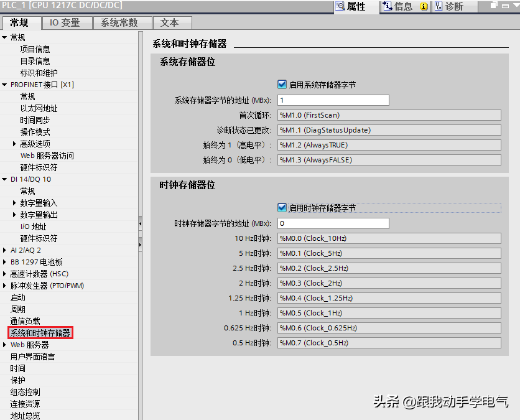This screenshot has width=520, height=420.
Task: Click the %M1.1 (DiagStatusUpdate) field
Action: [x=389, y=130]
